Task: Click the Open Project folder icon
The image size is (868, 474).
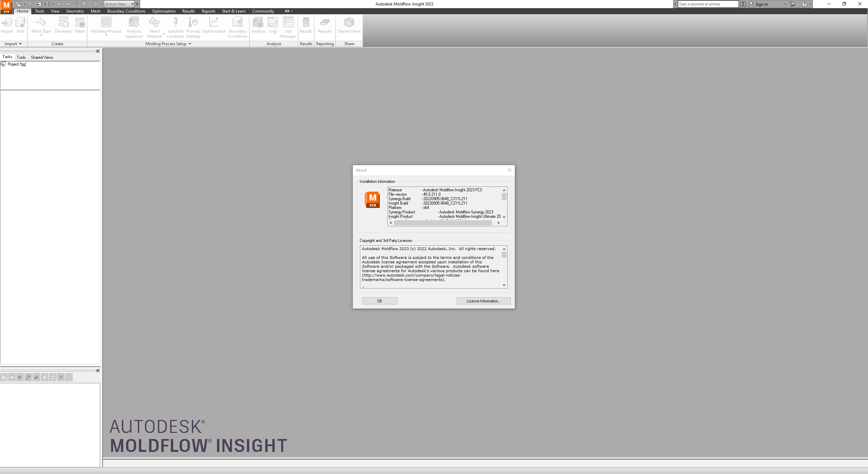Action: (31, 4)
